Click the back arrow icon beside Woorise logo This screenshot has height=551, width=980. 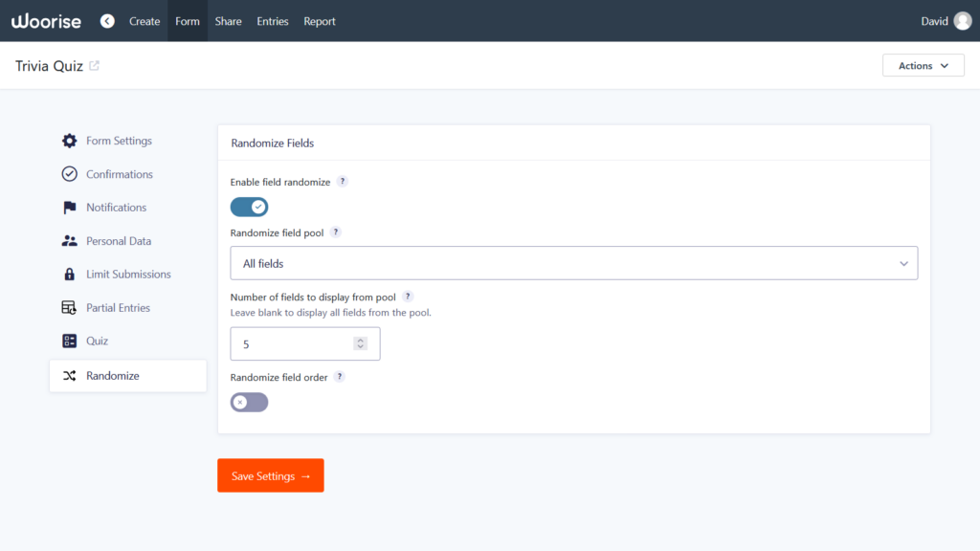point(107,21)
